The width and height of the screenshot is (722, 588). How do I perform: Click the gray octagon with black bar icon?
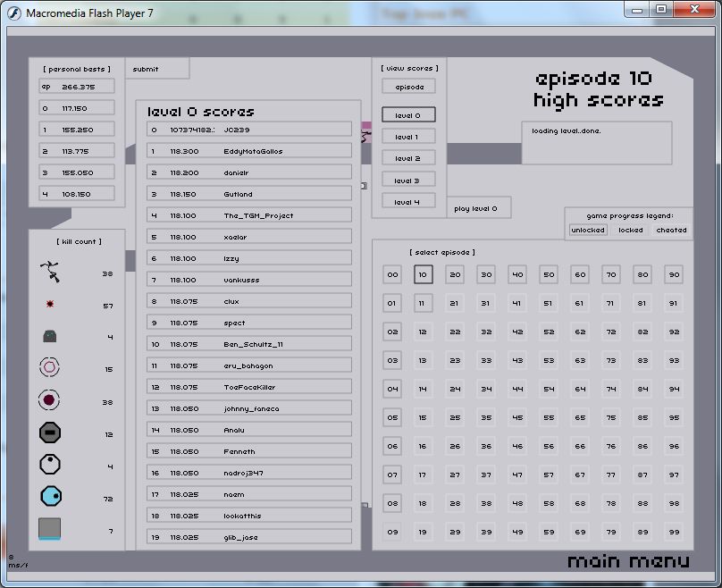50,433
